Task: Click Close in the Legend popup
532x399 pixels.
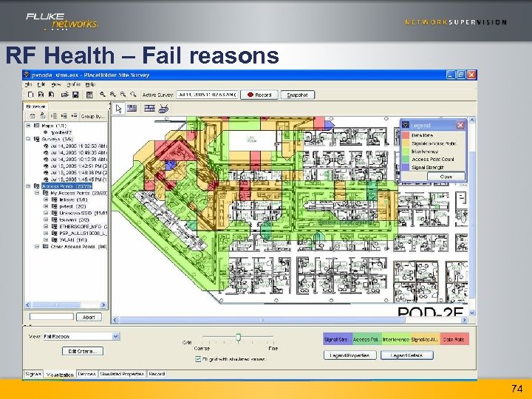Action: point(446,177)
